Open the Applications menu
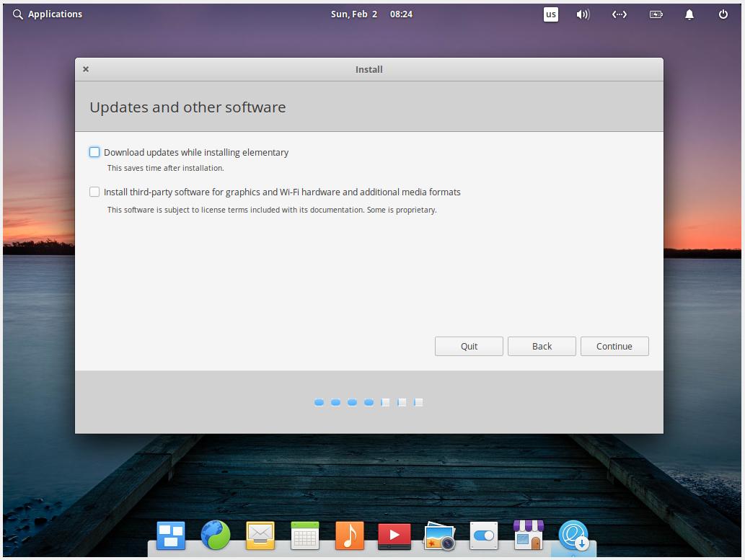Viewport: 745px width, 560px height. [x=48, y=14]
